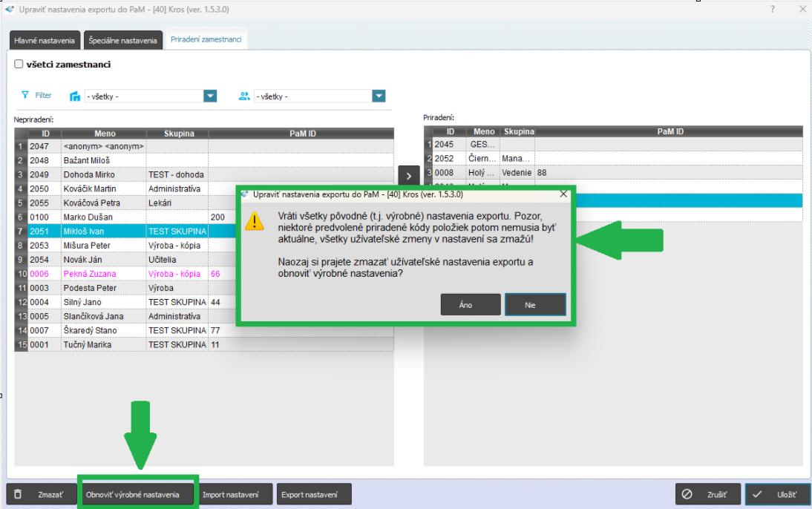Click the Export nastavení button
Screen dimensions: 812x509
(x=314, y=494)
